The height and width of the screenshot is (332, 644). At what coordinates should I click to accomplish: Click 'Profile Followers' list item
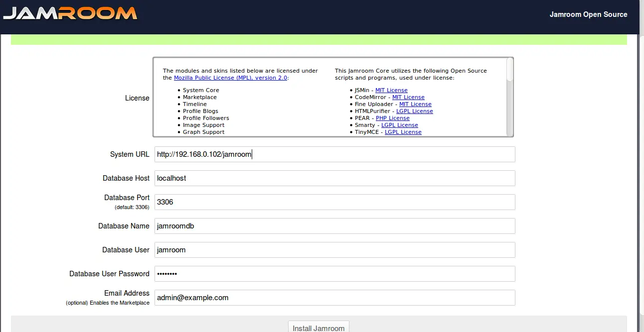pyautogui.click(x=206, y=118)
